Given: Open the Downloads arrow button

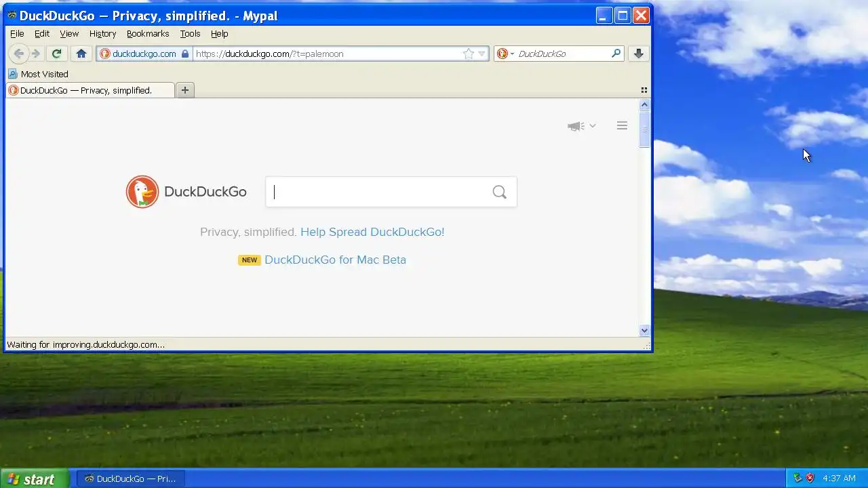Looking at the screenshot, I should 638,54.
